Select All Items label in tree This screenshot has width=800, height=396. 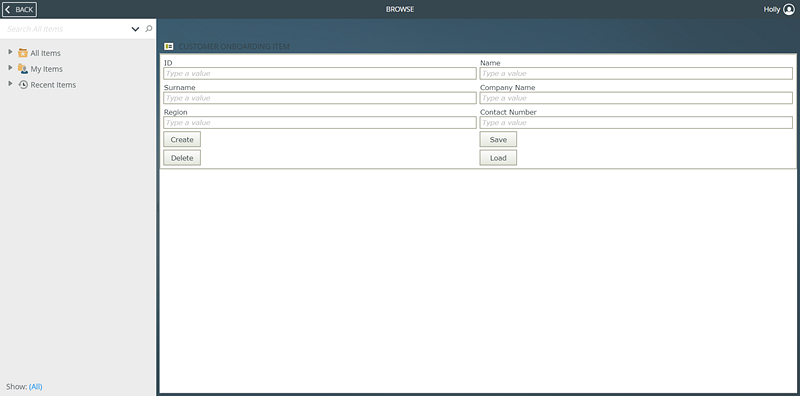(45, 53)
